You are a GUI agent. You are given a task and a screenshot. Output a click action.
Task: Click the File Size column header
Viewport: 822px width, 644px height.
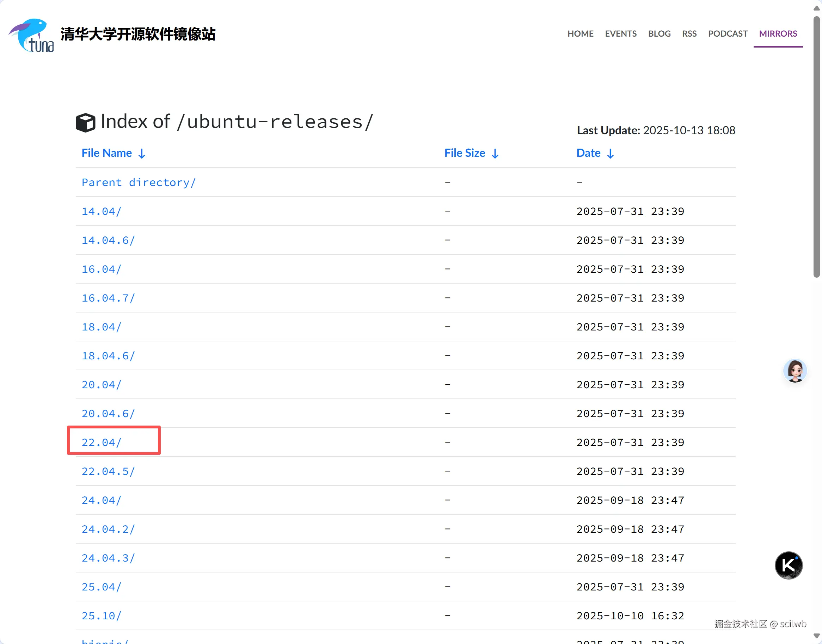tap(465, 153)
